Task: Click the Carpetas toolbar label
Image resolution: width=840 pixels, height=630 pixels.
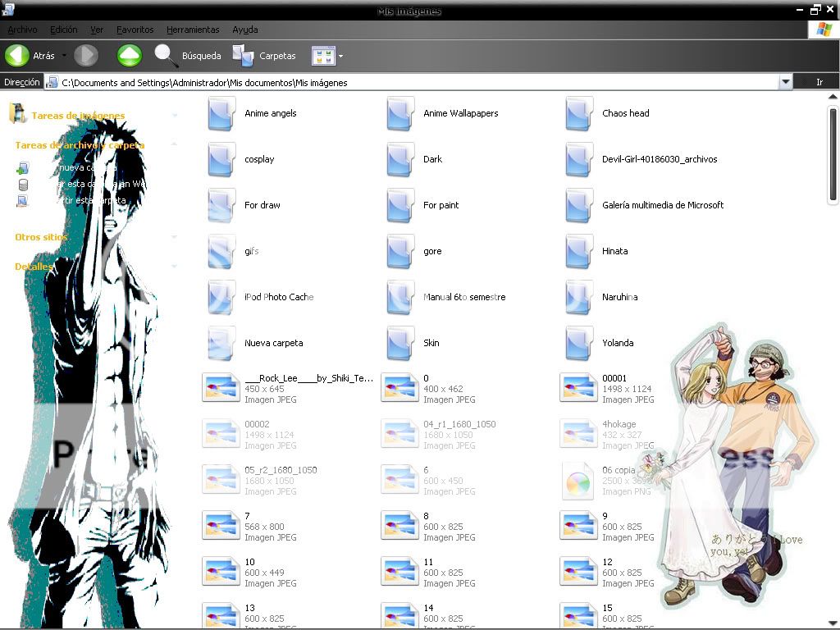Action: click(277, 56)
